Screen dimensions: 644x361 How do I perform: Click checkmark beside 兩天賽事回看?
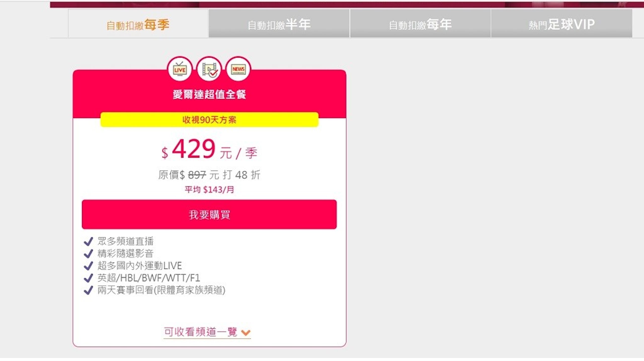coord(88,290)
